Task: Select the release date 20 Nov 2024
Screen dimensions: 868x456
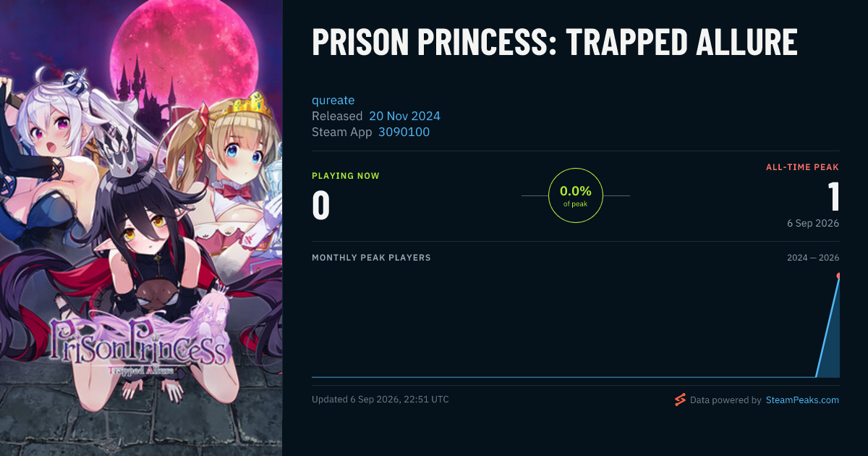Action: point(404,116)
